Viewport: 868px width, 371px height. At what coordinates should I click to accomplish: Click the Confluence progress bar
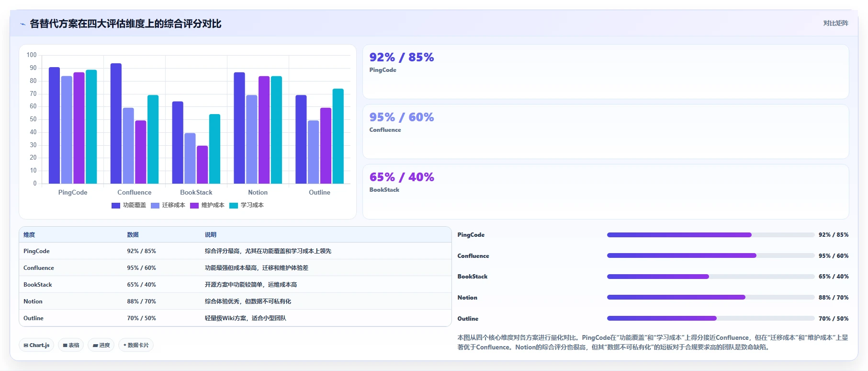coord(711,255)
